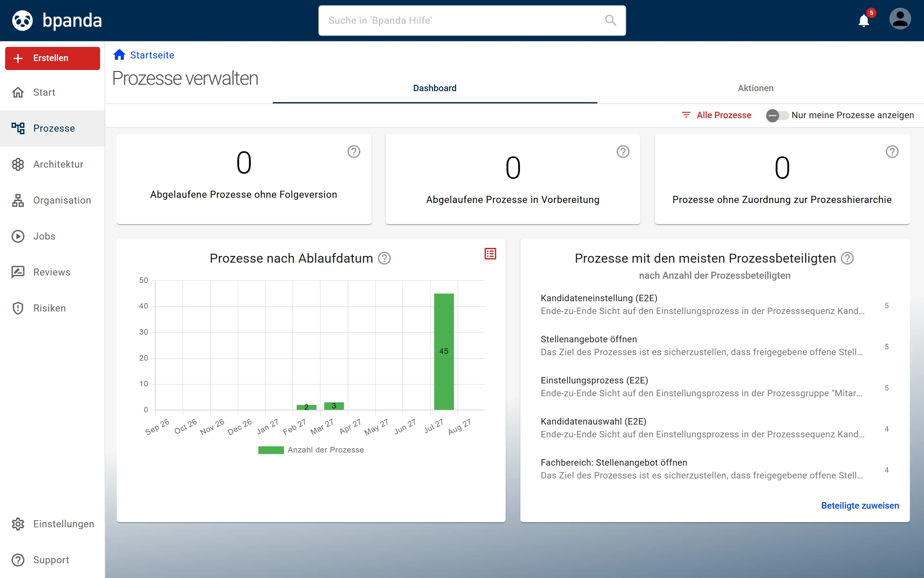Toggle the Anzahl der Prozesse legend swatch
This screenshot has width=924, height=578.
271,450
